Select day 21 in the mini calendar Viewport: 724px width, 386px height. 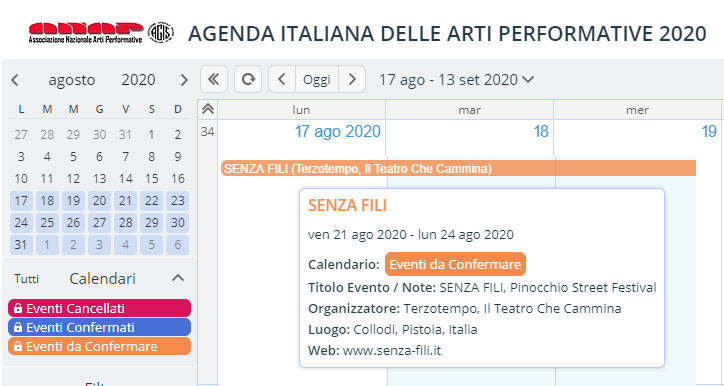click(x=126, y=201)
